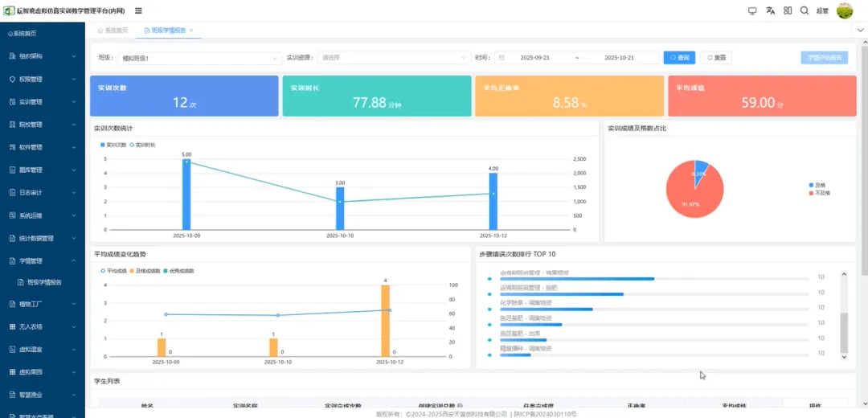Open the calendar icon in date range

pos(502,58)
